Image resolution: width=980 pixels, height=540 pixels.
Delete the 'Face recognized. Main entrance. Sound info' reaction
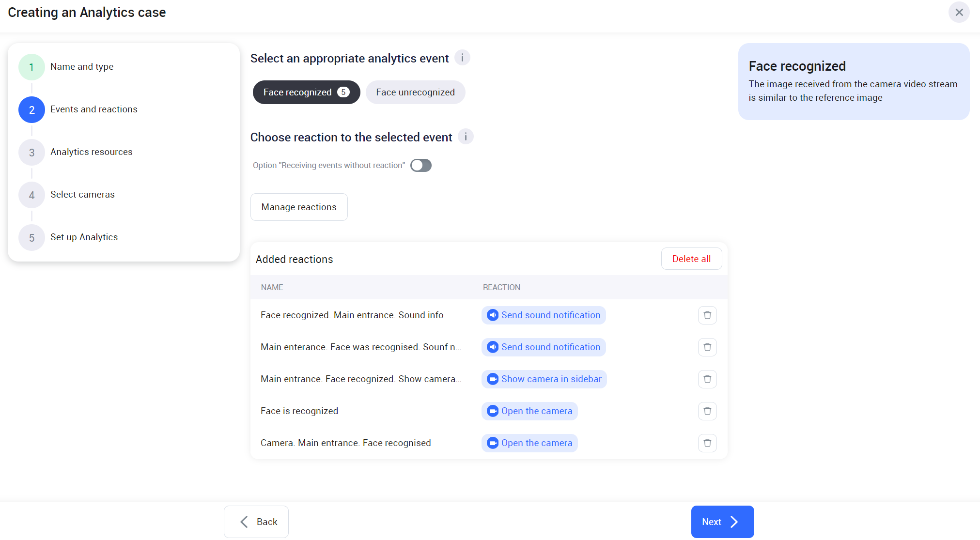click(x=707, y=315)
